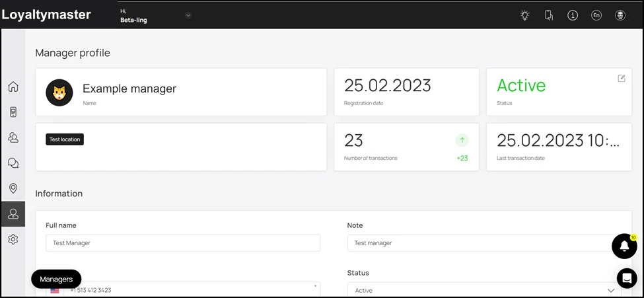Image resolution: width=644 pixels, height=298 pixels.
Task: Click the Full name input field
Action: (x=183, y=243)
